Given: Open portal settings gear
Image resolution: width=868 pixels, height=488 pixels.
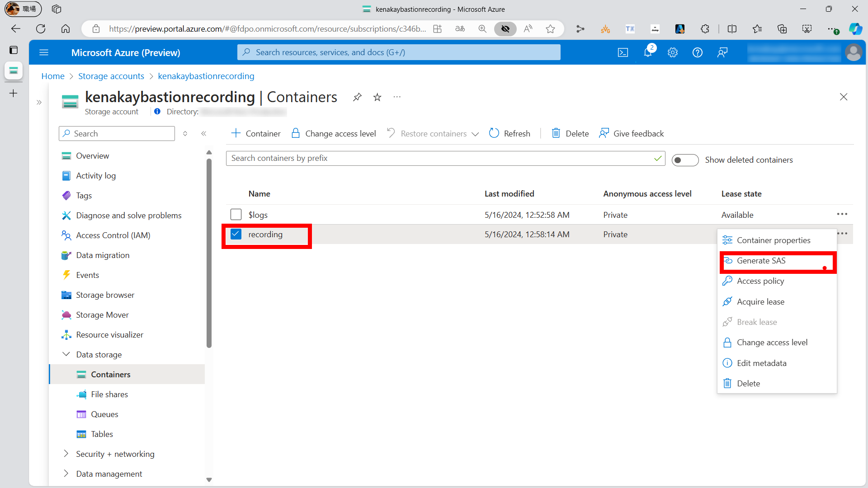Looking at the screenshot, I should [x=673, y=52].
